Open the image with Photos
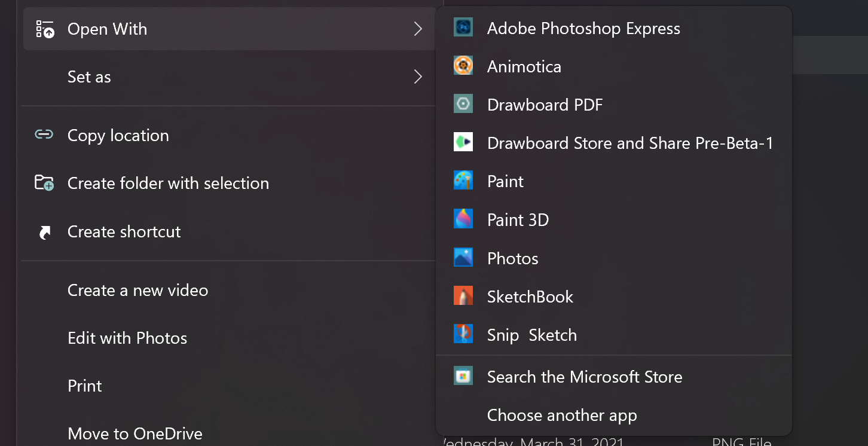This screenshot has height=446, width=868. click(614, 258)
